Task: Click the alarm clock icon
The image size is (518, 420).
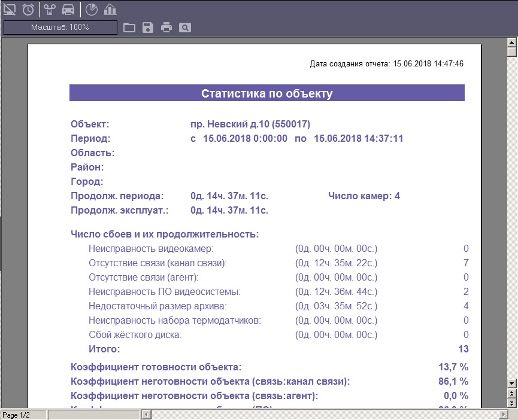Action: [28, 9]
